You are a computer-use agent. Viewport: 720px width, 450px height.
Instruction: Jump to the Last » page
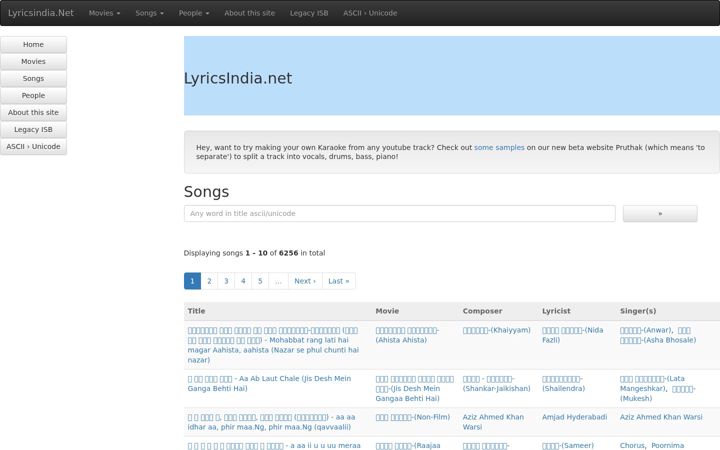click(339, 281)
